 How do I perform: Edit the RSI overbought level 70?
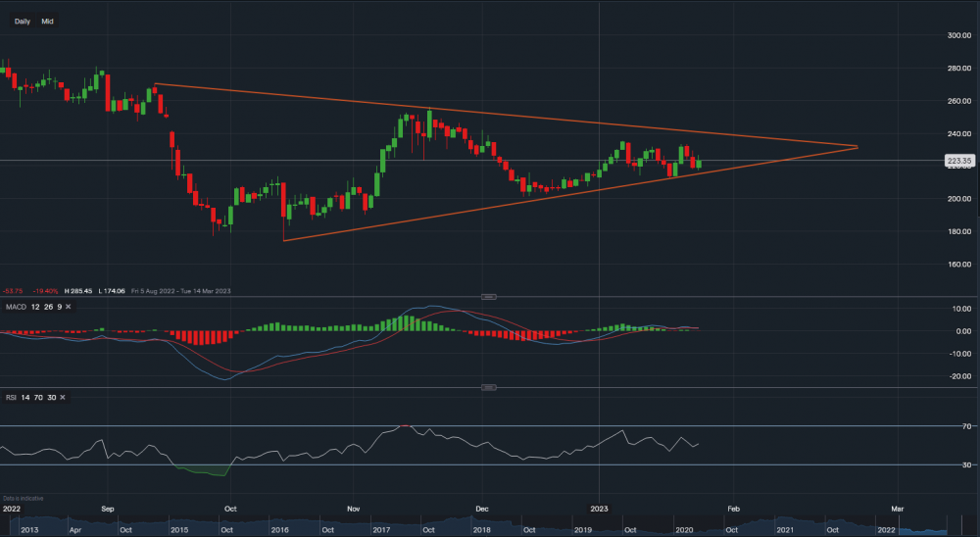[x=38, y=397]
